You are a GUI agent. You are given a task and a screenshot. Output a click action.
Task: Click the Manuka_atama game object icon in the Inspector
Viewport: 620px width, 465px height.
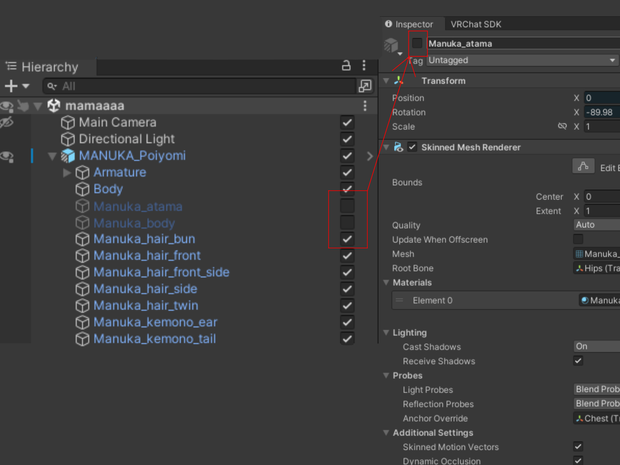(391, 45)
